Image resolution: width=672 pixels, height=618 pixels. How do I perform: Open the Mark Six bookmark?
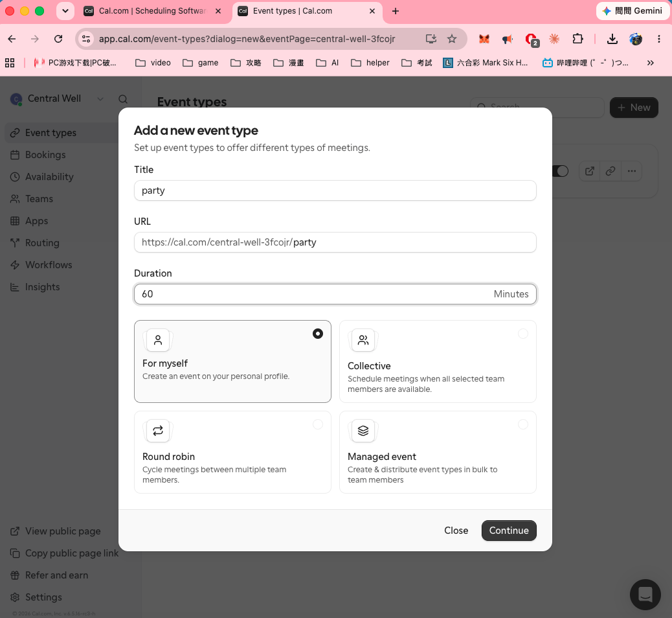(486, 63)
